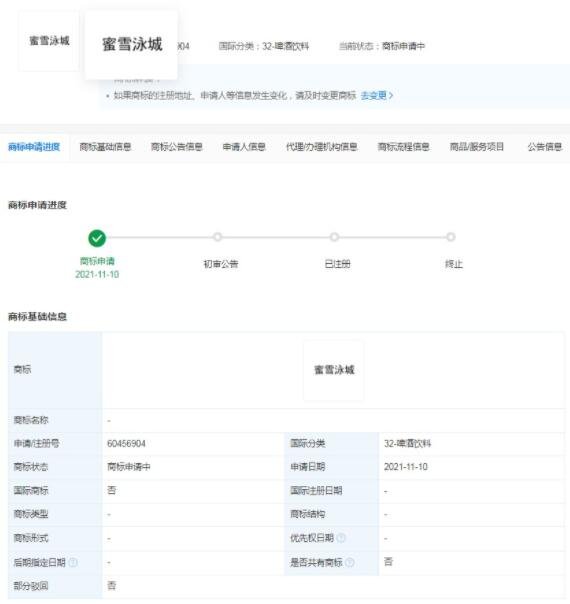
Task: Click the 去变更 link
Action: click(377, 96)
